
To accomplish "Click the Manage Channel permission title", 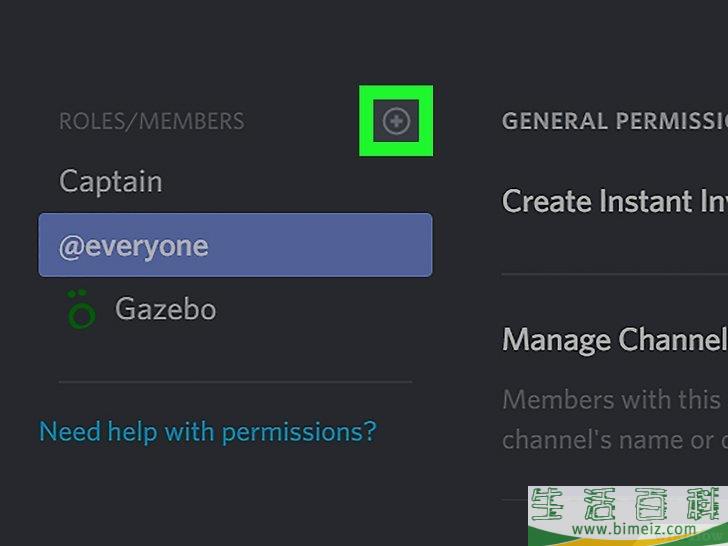I will 614,340.
